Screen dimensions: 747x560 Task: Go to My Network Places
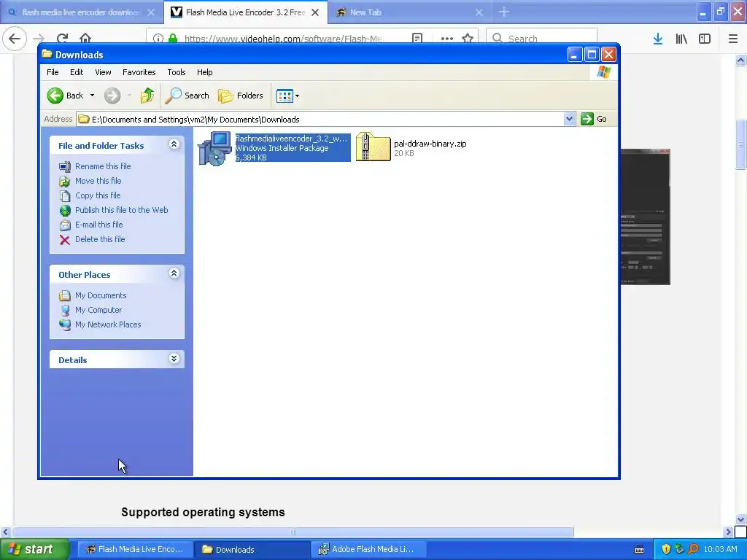pyautogui.click(x=108, y=324)
